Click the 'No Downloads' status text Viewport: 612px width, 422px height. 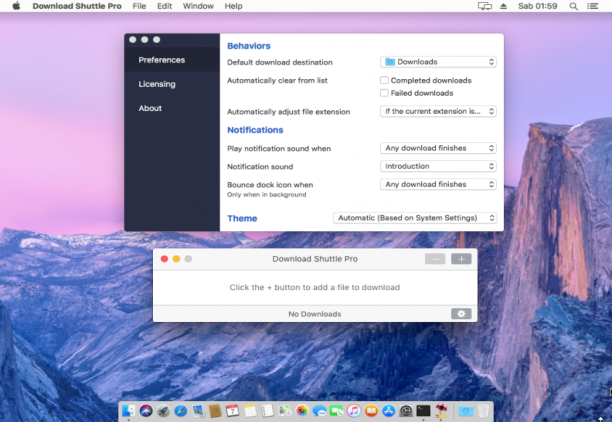[315, 314]
